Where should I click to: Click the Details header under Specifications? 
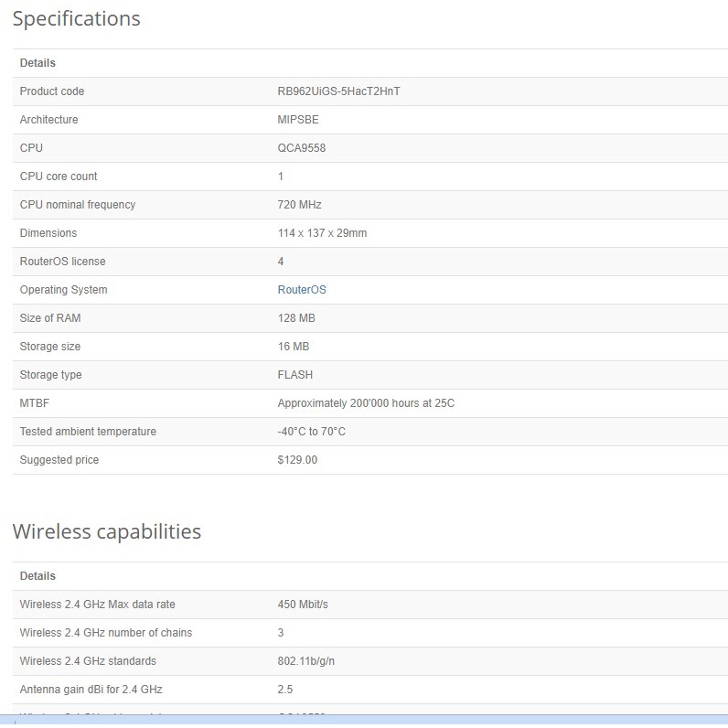tap(37, 63)
